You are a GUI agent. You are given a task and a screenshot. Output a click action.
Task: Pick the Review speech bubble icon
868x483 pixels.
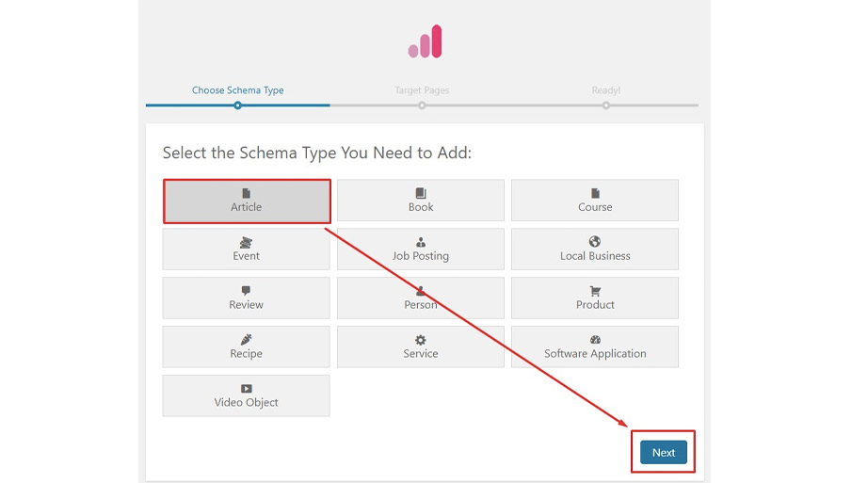point(247,291)
